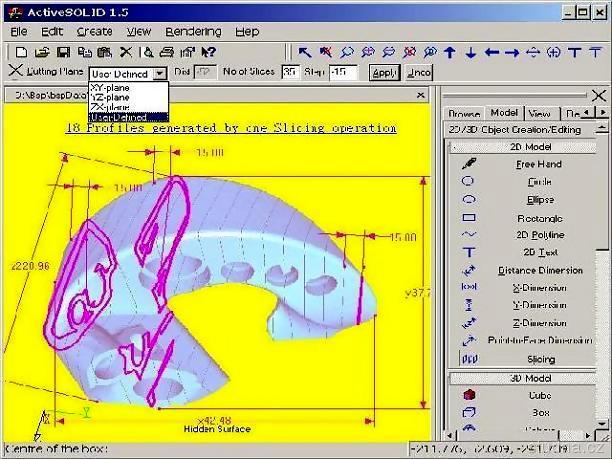Open the Cutting Plane dropdown arrow
The height and width of the screenshot is (459, 612).
coord(160,73)
